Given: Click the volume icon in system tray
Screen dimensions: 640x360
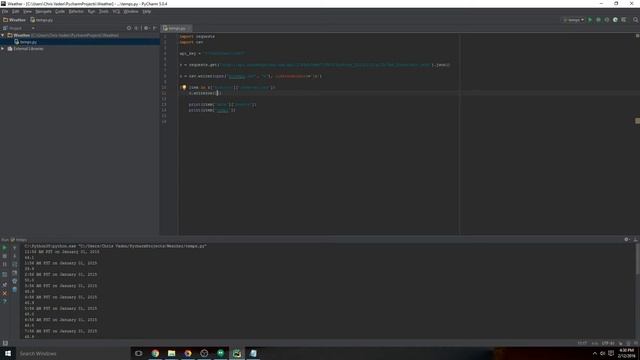Looking at the screenshot, I should point(602,353).
